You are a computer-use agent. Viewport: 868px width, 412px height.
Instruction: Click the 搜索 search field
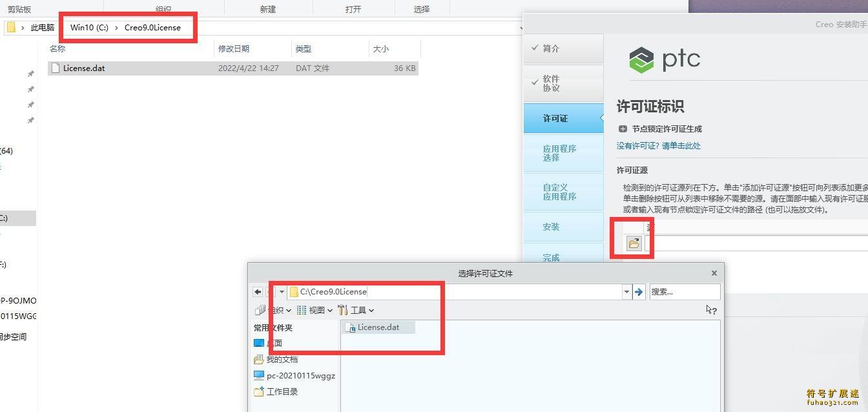[685, 292]
